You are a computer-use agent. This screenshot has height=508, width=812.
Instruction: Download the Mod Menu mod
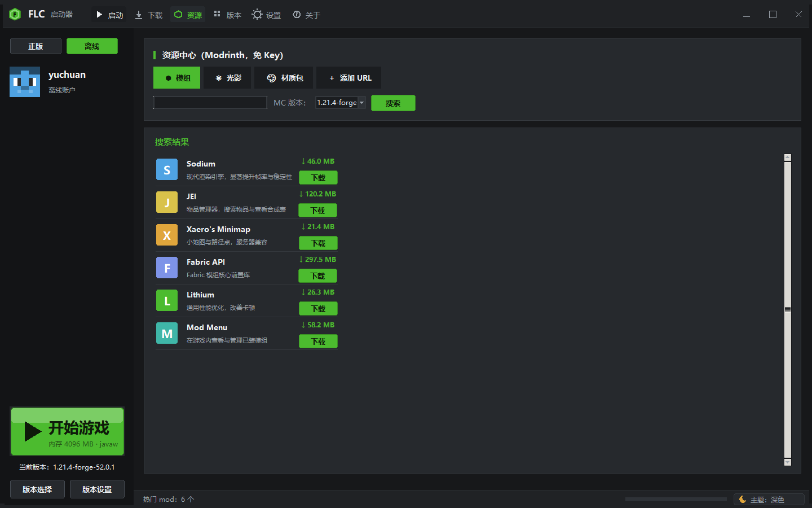pyautogui.click(x=318, y=341)
